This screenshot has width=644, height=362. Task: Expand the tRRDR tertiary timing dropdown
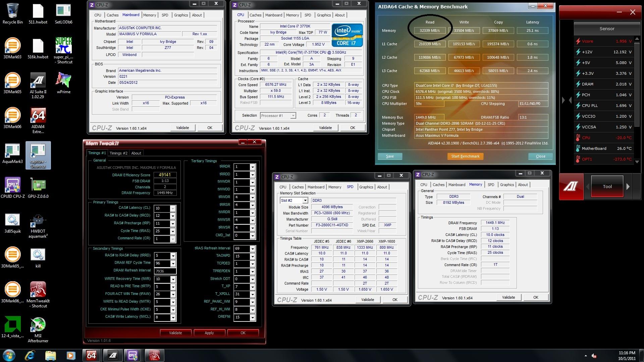(253, 167)
